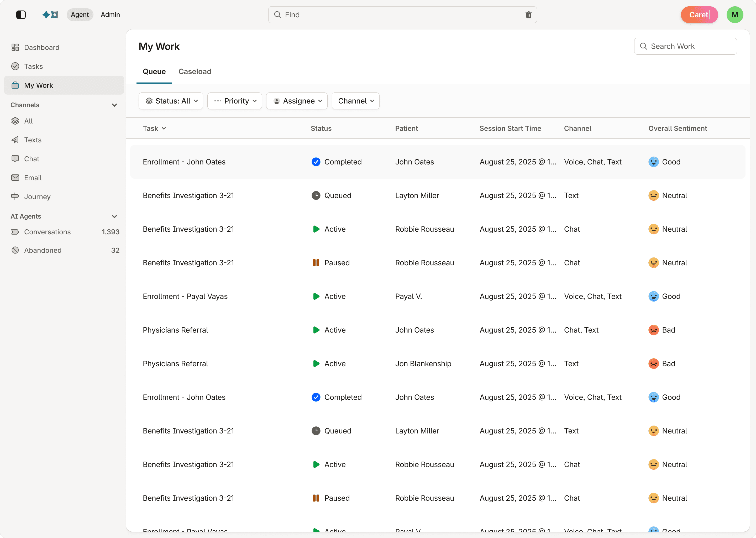Open the Priority filter dropdown

235,101
